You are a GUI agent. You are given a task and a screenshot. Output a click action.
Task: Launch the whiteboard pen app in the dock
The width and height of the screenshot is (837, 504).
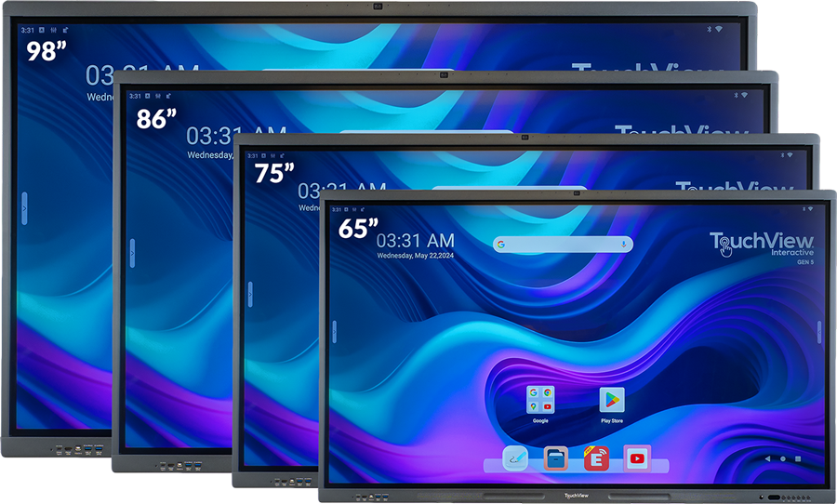pyautogui.click(x=515, y=458)
